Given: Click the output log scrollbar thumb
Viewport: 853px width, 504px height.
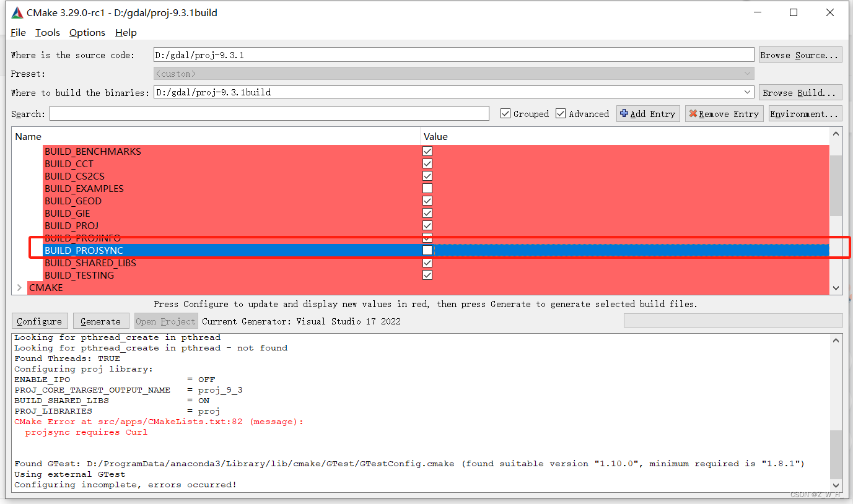Looking at the screenshot, I should [x=836, y=455].
